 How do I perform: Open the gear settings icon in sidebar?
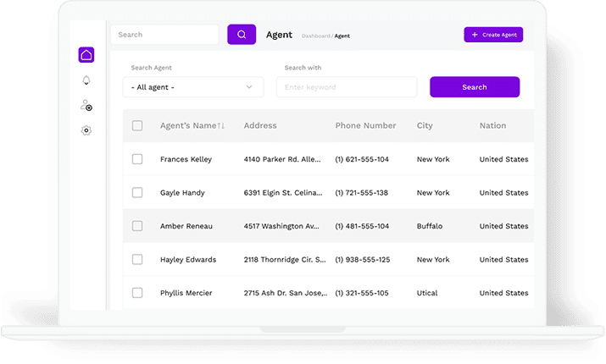tap(86, 131)
